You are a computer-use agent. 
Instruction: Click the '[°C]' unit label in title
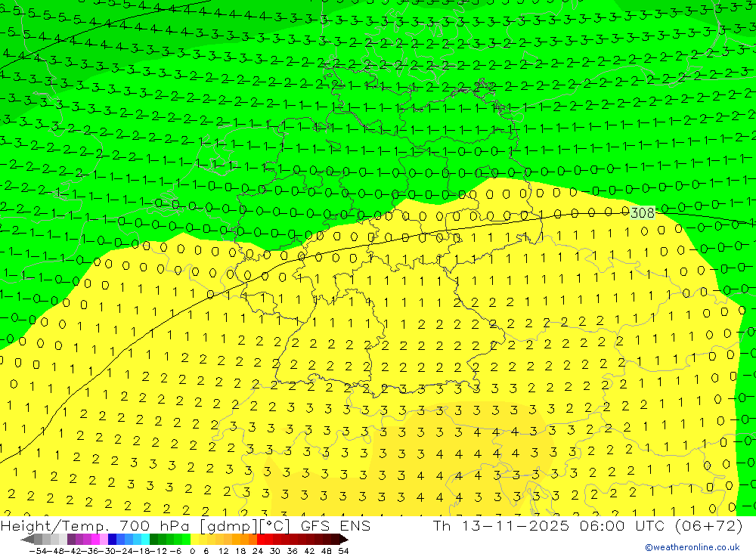click(x=275, y=525)
